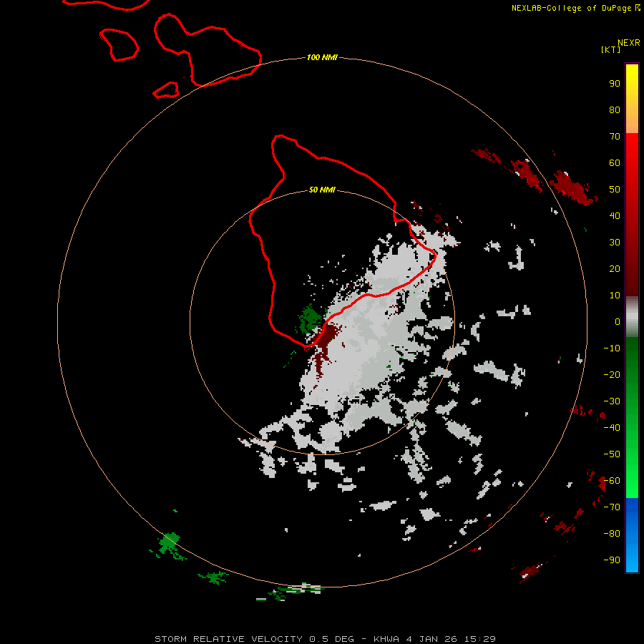
Task: Click the 40 value on the velocity scale
Action: pyautogui.click(x=615, y=215)
